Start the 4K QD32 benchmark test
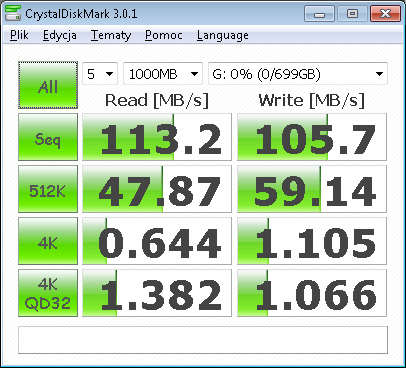 [48, 293]
